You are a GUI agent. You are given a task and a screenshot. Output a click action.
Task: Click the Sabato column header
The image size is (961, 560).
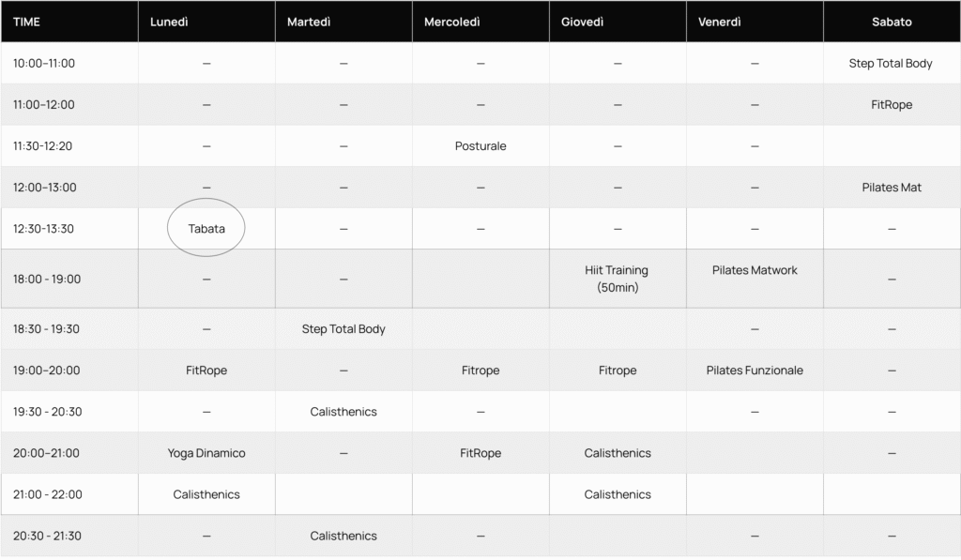(x=891, y=22)
